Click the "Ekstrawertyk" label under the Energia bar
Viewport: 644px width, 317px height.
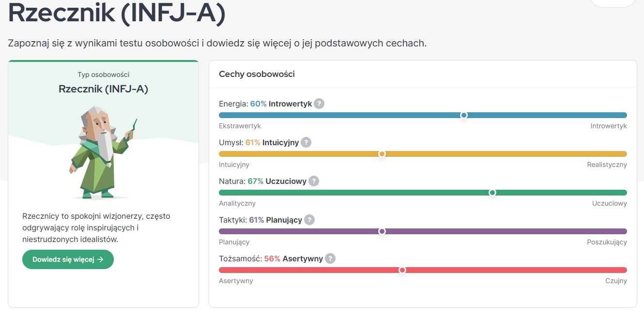click(240, 126)
